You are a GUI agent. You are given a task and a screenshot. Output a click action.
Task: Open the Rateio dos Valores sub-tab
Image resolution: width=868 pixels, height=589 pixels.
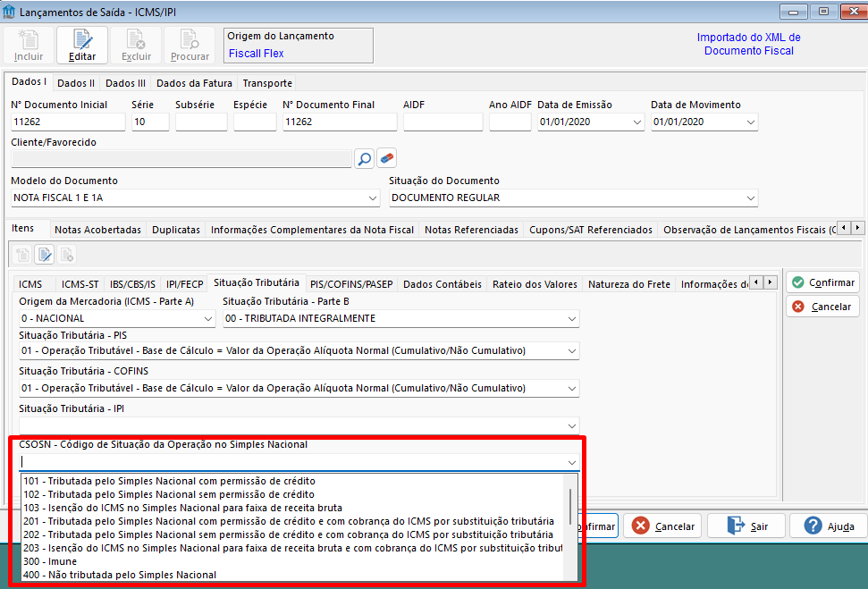(x=535, y=284)
